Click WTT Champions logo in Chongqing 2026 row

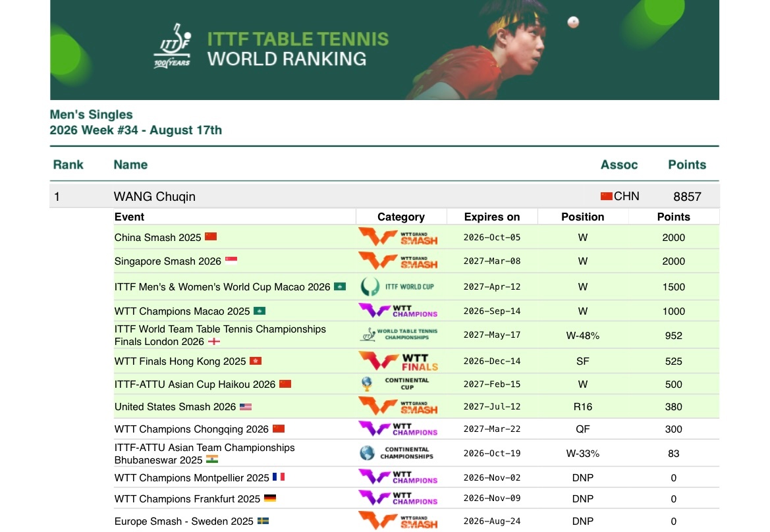pos(398,429)
